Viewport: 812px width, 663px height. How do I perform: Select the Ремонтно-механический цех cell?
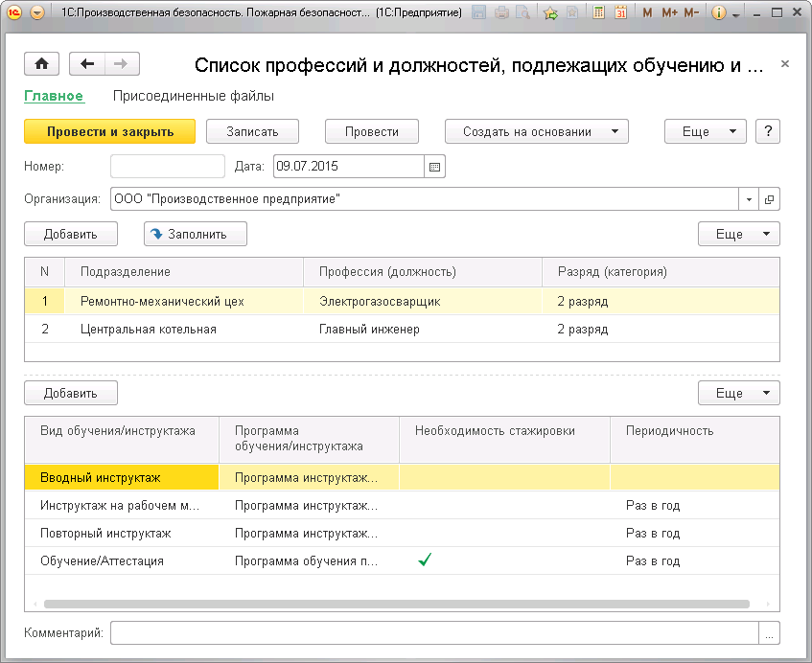point(184,301)
